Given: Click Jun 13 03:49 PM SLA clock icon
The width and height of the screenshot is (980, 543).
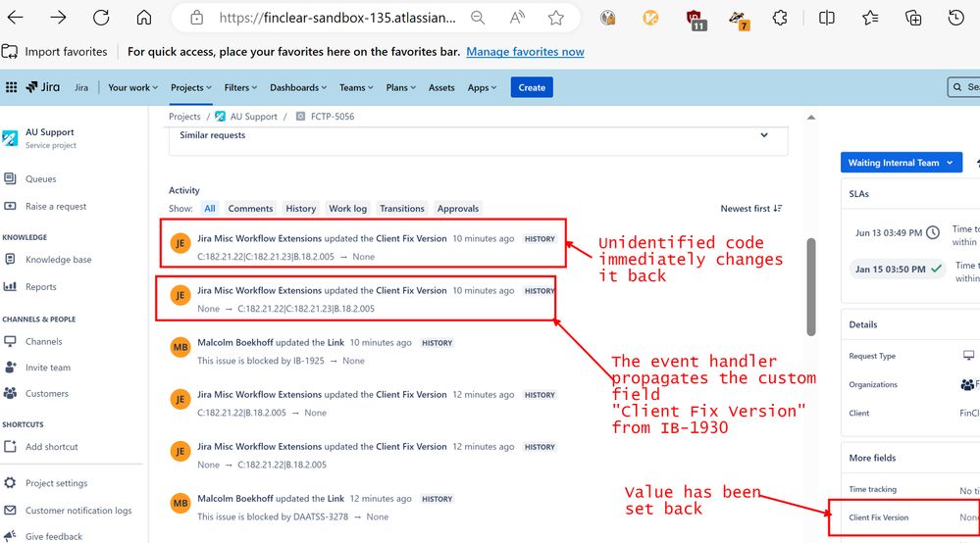Looking at the screenshot, I should pos(933,233).
